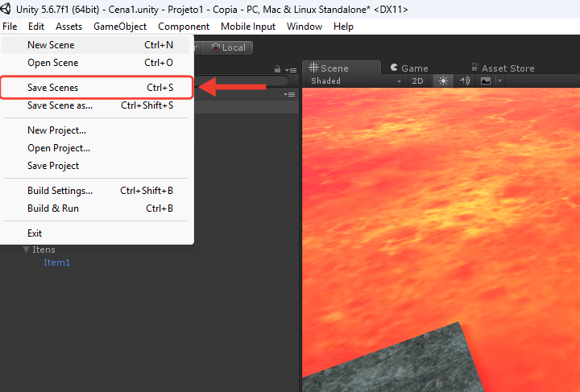Open the File menu
The width and height of the screenshot is (580, 392).
coord(10,27)
